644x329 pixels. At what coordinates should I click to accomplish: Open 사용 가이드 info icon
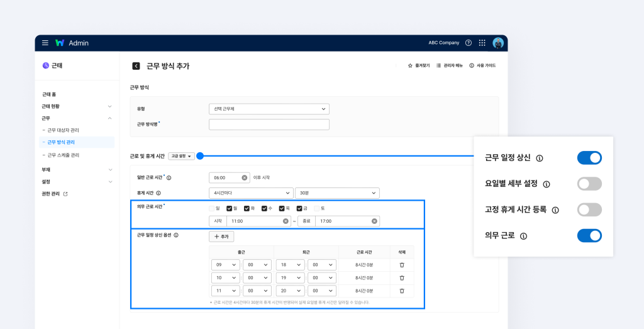pyautogui.click(x=472, y=65)
